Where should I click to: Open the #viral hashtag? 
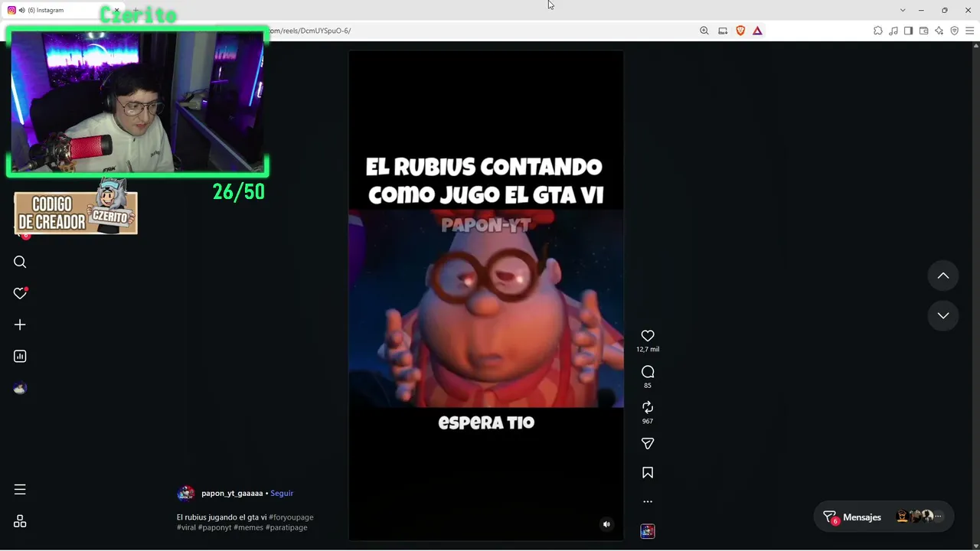tap(186, 527)
